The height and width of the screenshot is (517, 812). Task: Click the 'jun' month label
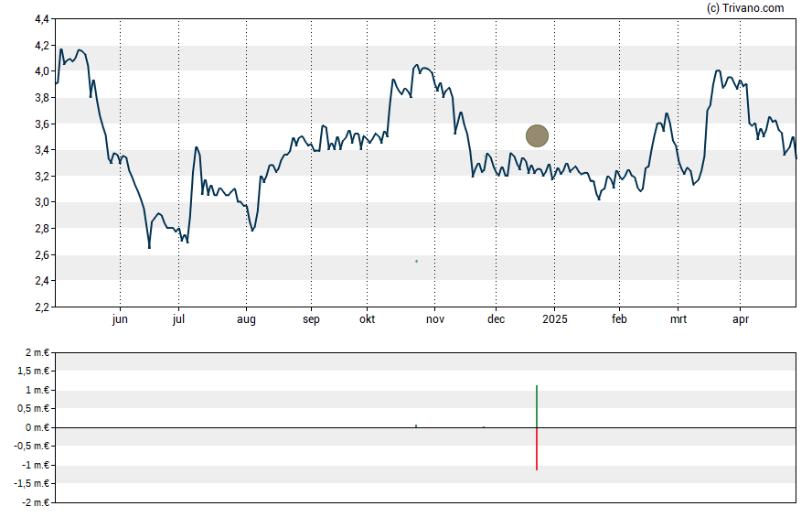point(120,319)
